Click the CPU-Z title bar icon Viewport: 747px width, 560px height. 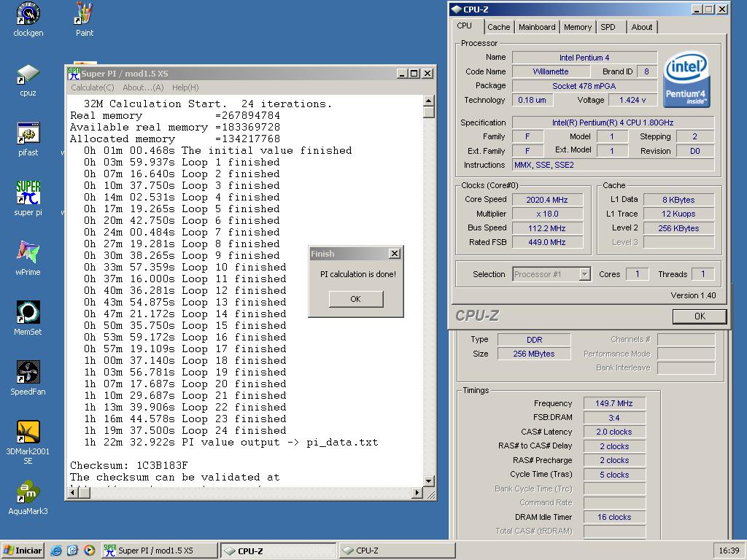point(456,9)
